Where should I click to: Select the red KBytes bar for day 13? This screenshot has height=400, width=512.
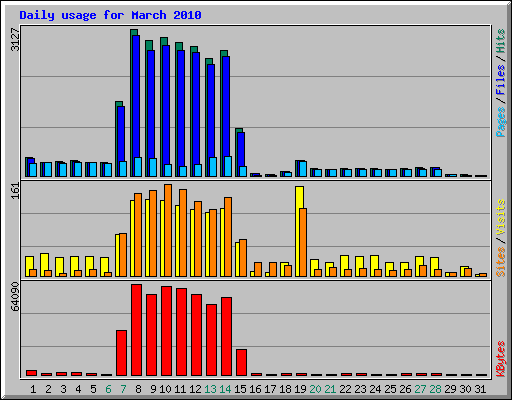click(x=211, y=340)
